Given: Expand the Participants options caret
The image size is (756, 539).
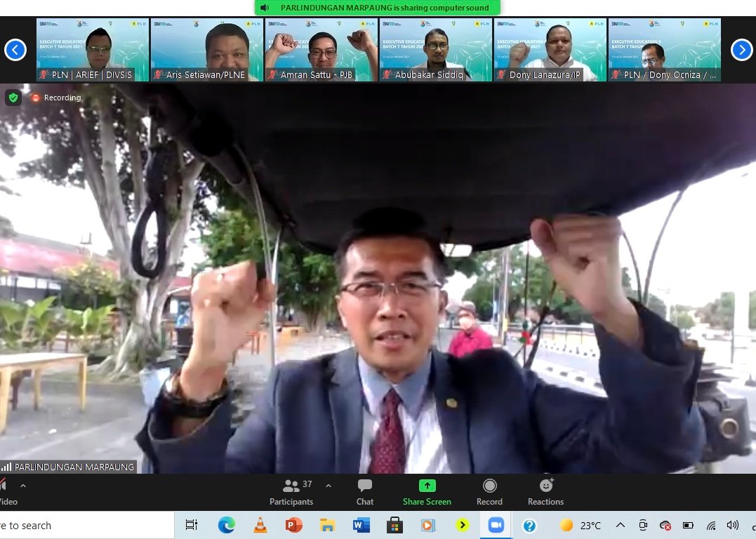Looking at the screenshot, I should coord(329,486).
